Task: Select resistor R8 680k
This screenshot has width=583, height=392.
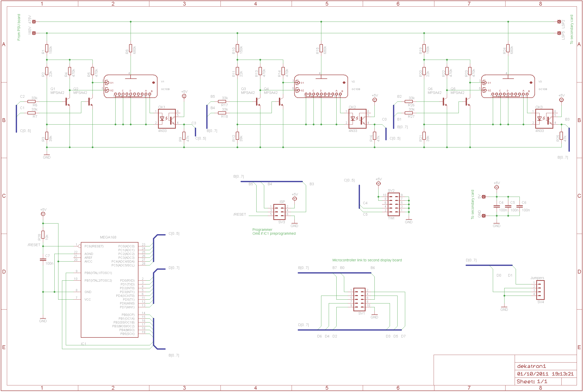Action: pos(131,48)
